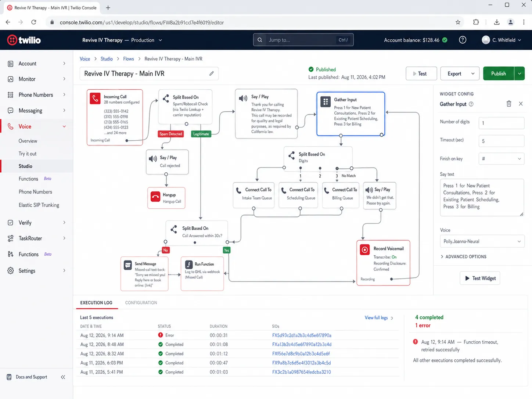532x399 pixels.
Task: Click the Jump to search box
Action: 303,40
